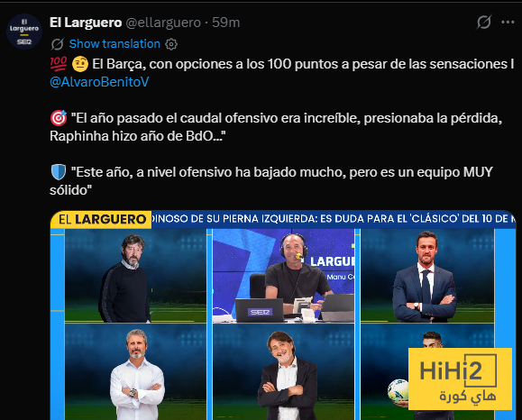The image size is (522, 420).
Task: Click the El Larguero display name
Action: tap(86, 23)
